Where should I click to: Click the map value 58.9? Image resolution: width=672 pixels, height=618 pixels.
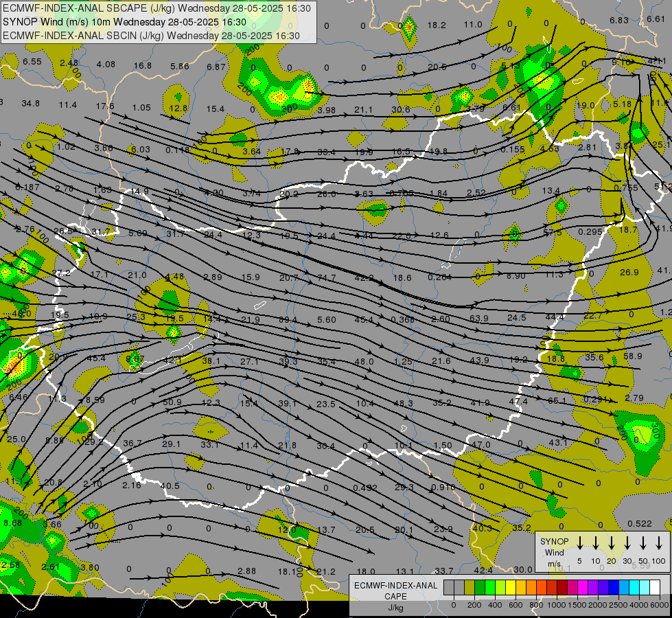[x=633, y=356]
